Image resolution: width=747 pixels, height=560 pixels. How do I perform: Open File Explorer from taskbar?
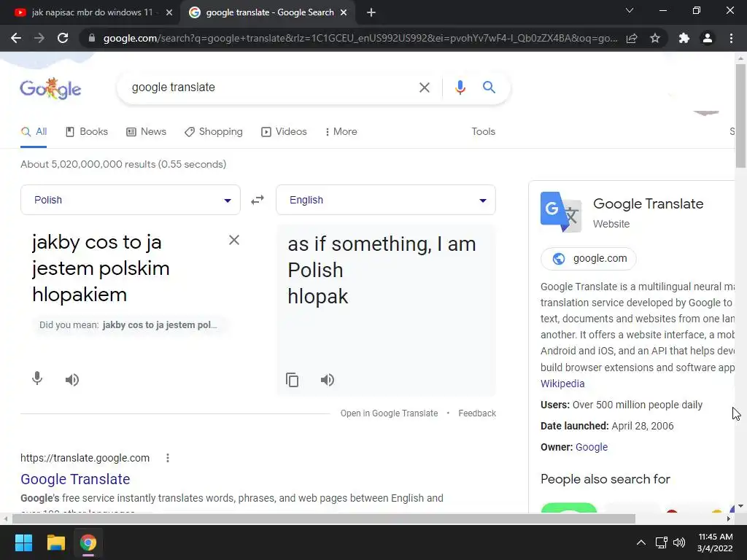55,542
